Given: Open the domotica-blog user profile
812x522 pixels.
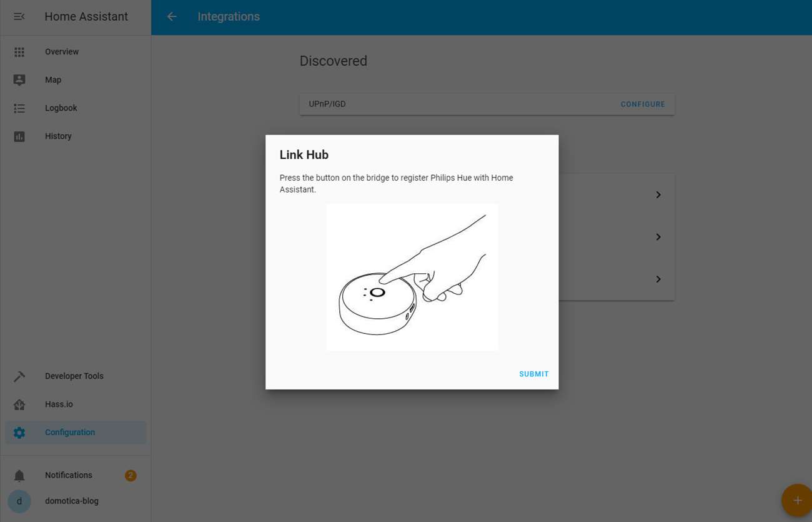Looking at the screenshot, I should tap(72, 501).
